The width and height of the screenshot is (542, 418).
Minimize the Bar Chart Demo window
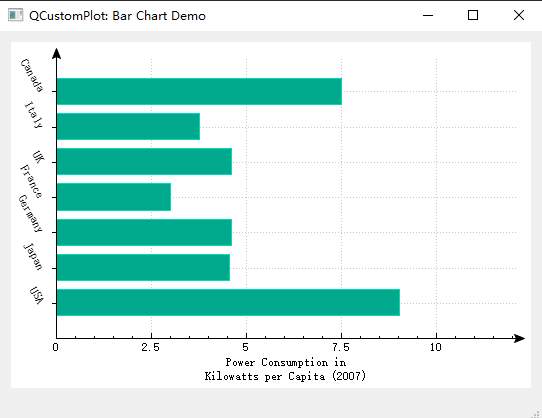coord(428,15)
